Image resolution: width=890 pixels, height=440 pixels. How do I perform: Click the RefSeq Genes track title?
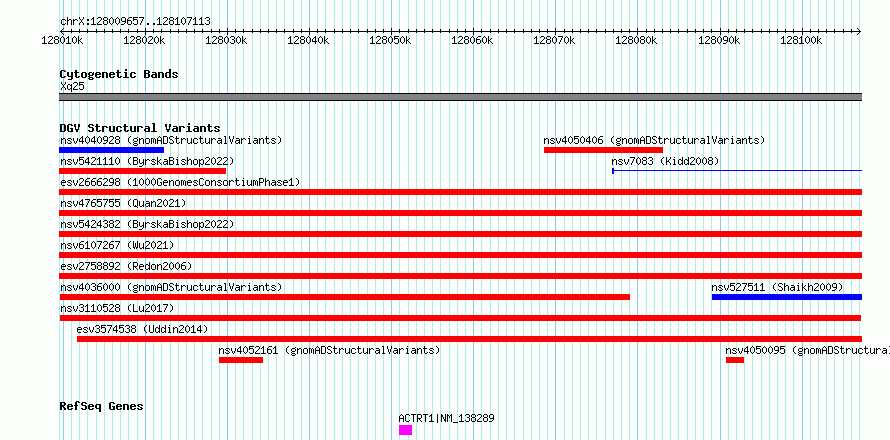click(101, 406)
